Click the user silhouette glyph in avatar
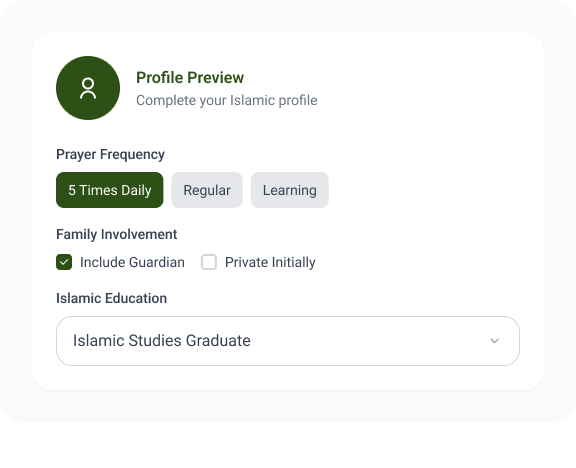The image size is (576, 468). pos(88,88)
